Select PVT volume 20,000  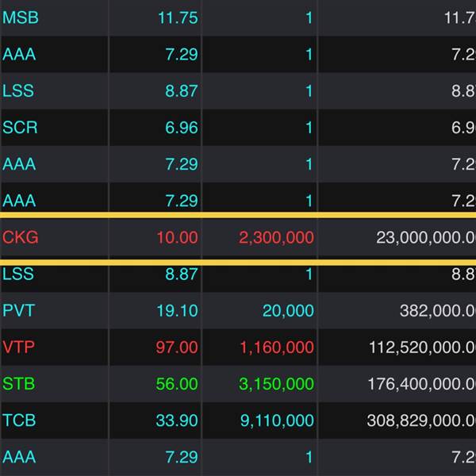pos(288,310)
